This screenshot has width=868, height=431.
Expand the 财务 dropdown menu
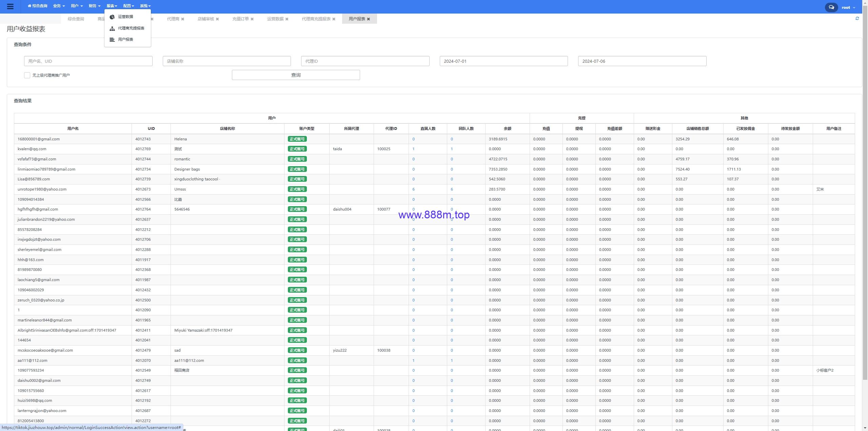pyautogui.click(x=94, y=6)
